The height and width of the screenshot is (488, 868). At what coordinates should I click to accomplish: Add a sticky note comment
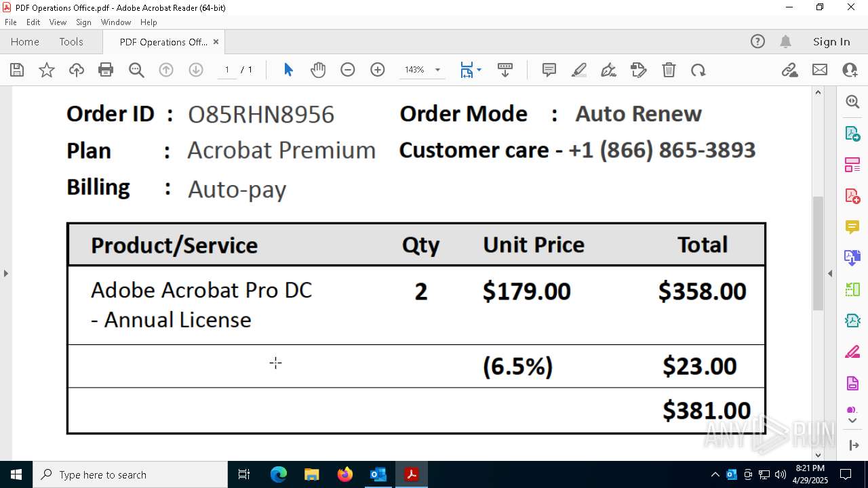coord(549,70)
